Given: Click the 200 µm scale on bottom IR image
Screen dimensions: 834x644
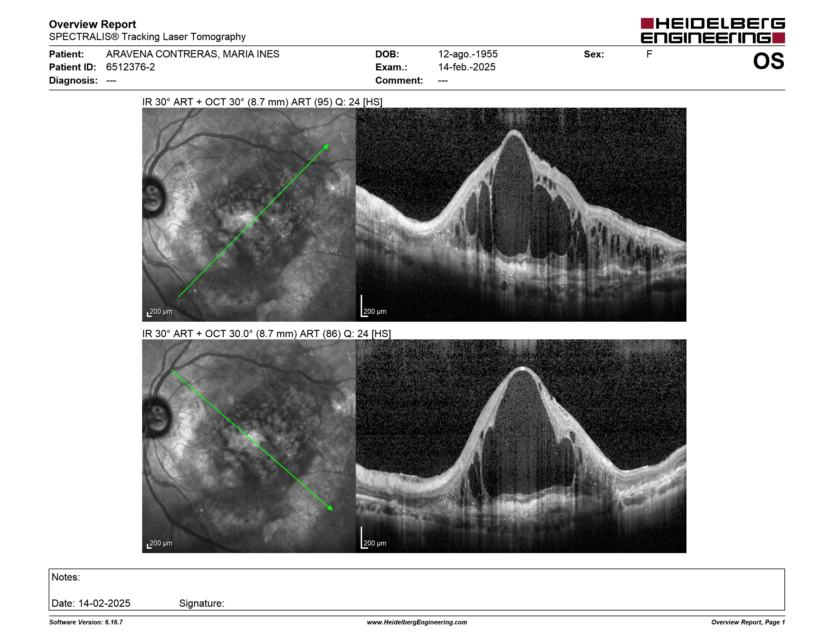Looking at the screenshot, I should 160,544.
